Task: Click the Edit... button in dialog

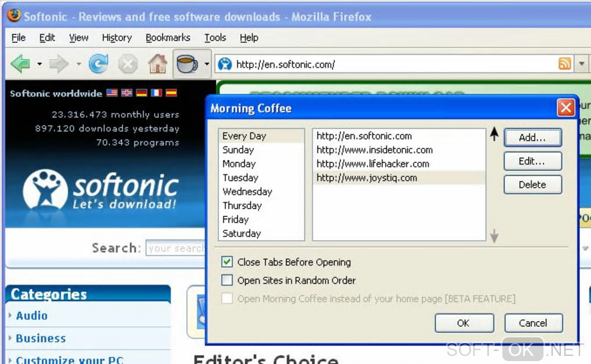Action: (532, 161)
